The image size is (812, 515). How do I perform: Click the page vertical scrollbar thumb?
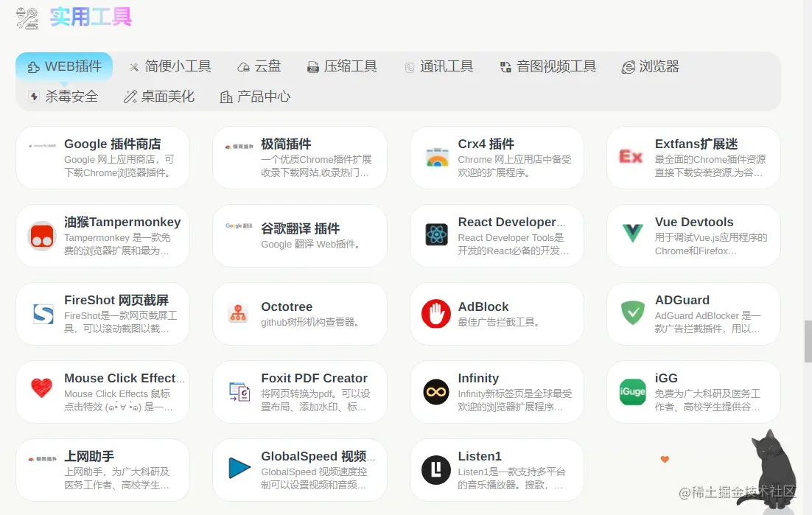pos(808,342)
